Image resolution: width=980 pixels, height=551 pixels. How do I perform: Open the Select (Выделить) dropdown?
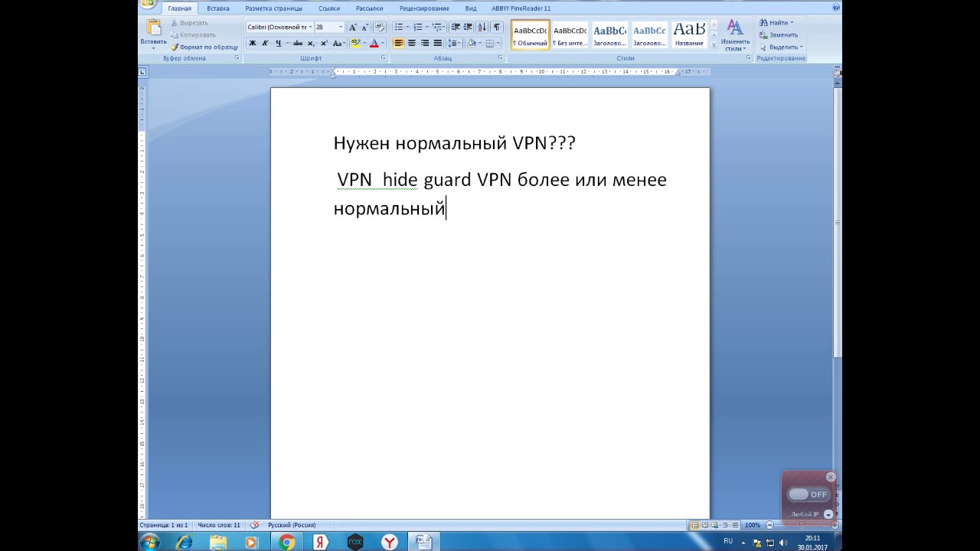(x=781, y=47)
